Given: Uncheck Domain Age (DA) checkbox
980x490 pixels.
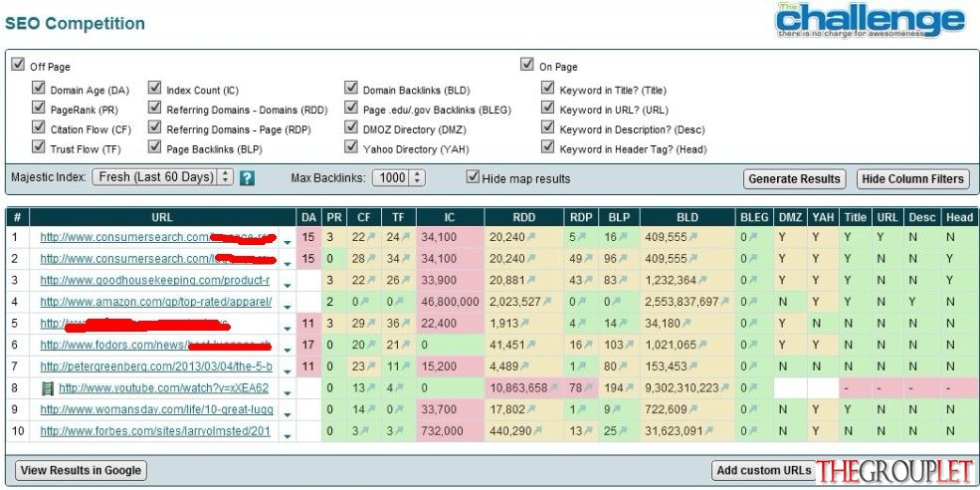Looking at the screenshot, I should pyautogui.click(x=39, y=88).
